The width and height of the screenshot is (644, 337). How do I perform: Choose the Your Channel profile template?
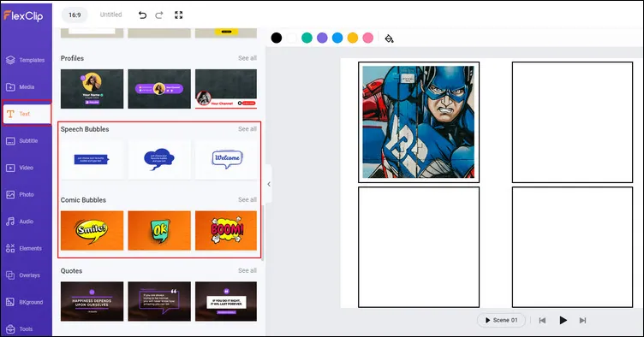226,89
